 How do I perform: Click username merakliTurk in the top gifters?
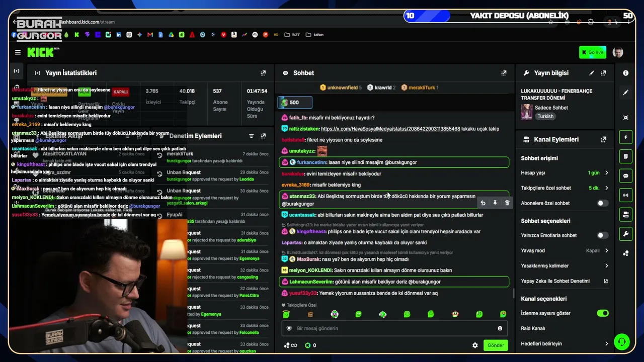tap(422, 87)
